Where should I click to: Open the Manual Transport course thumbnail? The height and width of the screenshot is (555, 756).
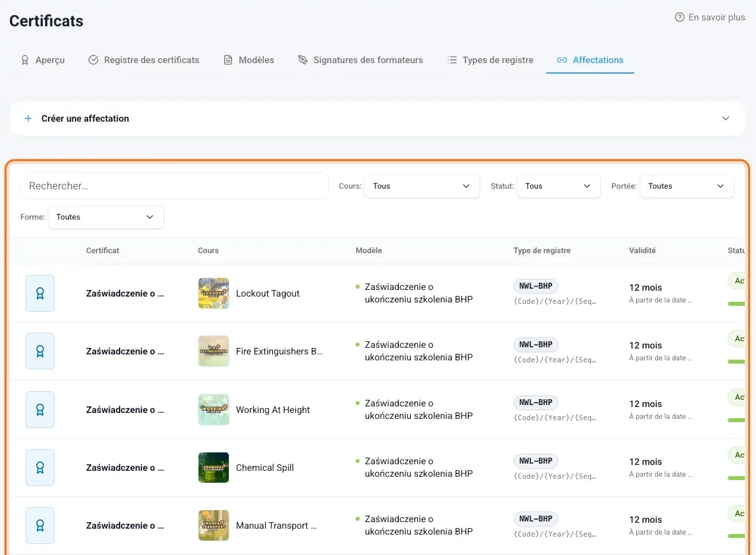(x=214, y=525)
